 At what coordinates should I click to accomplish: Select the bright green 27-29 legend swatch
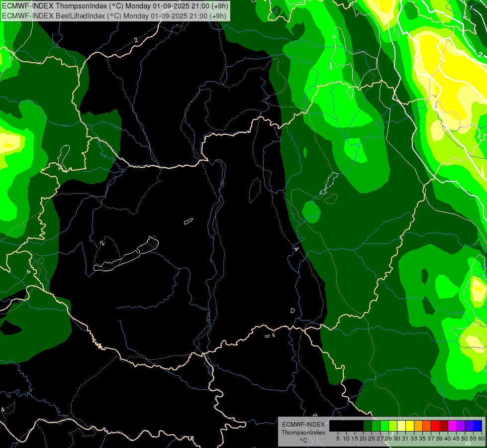pos(385,426)
